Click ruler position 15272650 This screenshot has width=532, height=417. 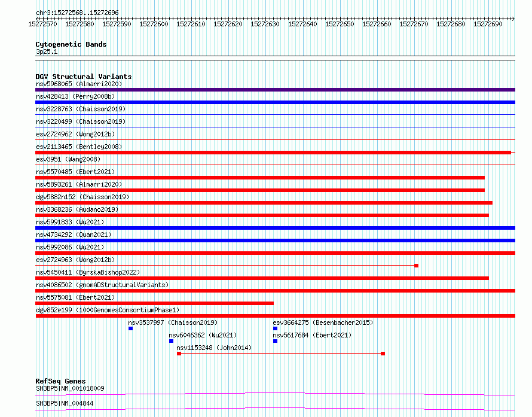340,24
